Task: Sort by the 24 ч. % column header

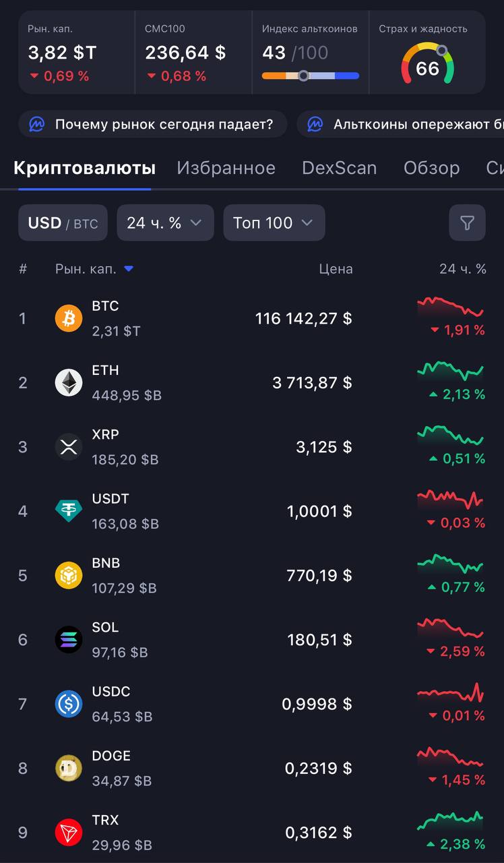Action: pos(462,269)
